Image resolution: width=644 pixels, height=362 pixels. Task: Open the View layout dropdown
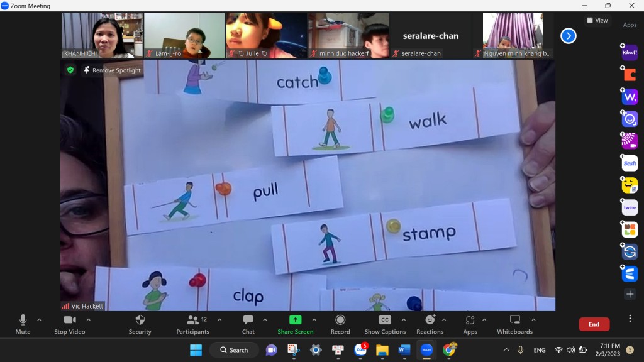[597, 20]
